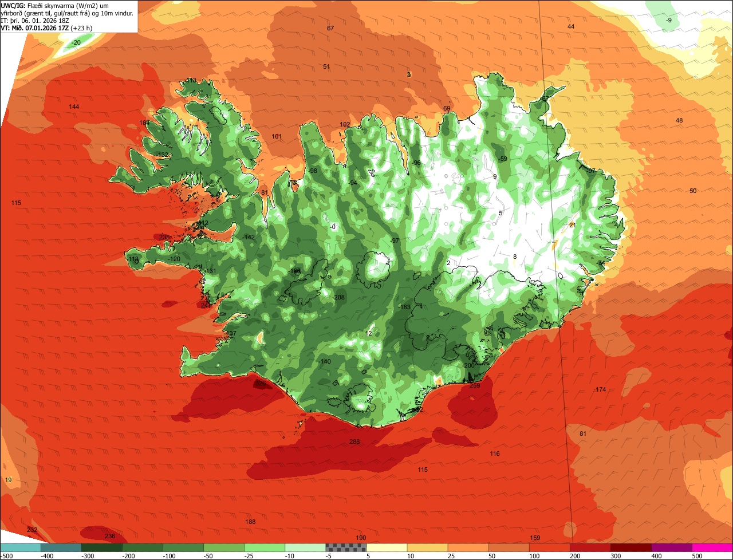Click the flux value 102 on the north coast
The height and width of the screenshot is (560, 733).
pyautogui.click(x=345, y=124)
